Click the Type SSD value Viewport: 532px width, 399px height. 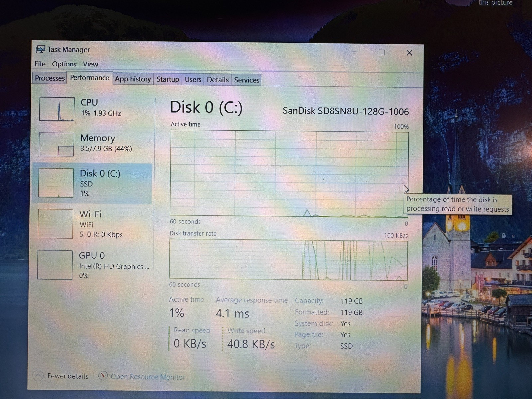point(346,346)
